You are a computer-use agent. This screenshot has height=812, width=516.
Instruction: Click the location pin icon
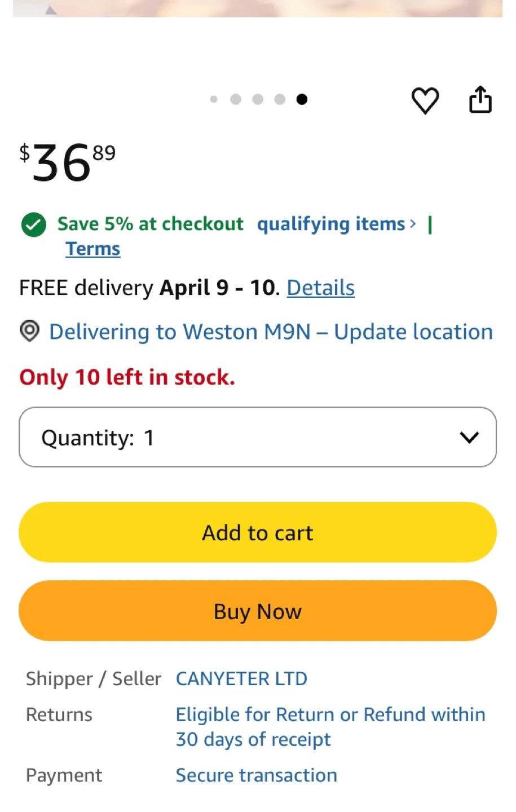30,331
